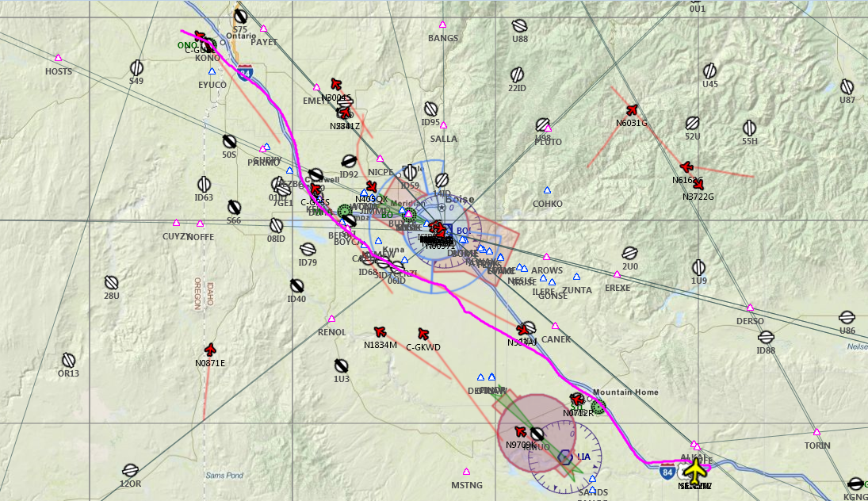Select airport symbol 12OR
Screen dimensions: 868x501
(130, 470)
